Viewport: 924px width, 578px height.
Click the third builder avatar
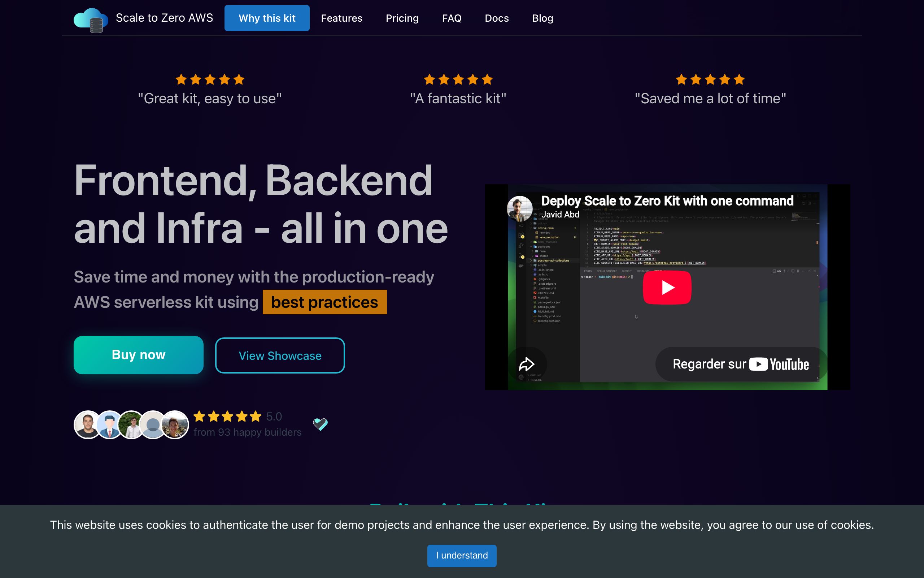coord(131,425)
